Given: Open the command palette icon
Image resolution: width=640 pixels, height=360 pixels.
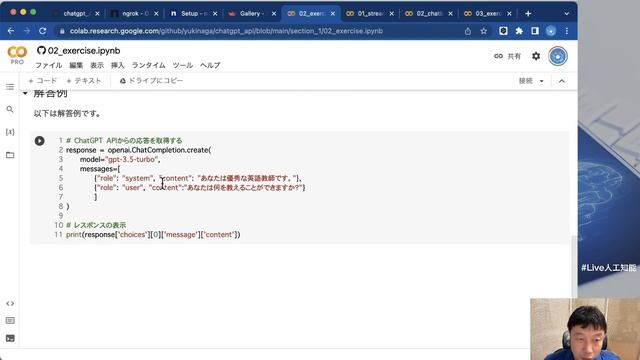Looking at the screenshot, I should point(10,321).
